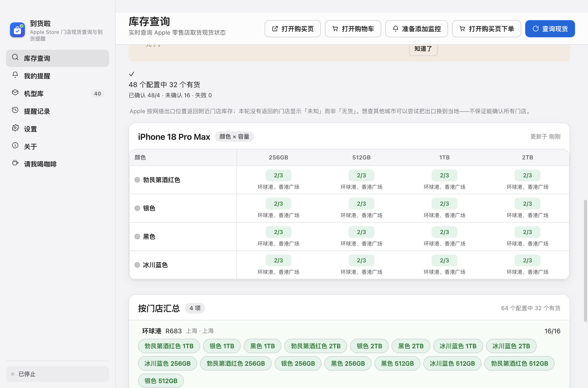Click the 黑色 2TB store chip
This screenshot has height=388, width=588.
click(x=411, y=346)
